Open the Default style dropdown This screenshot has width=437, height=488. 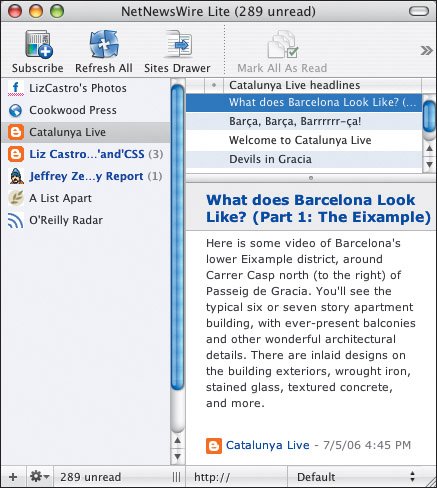tap(355, 477)
